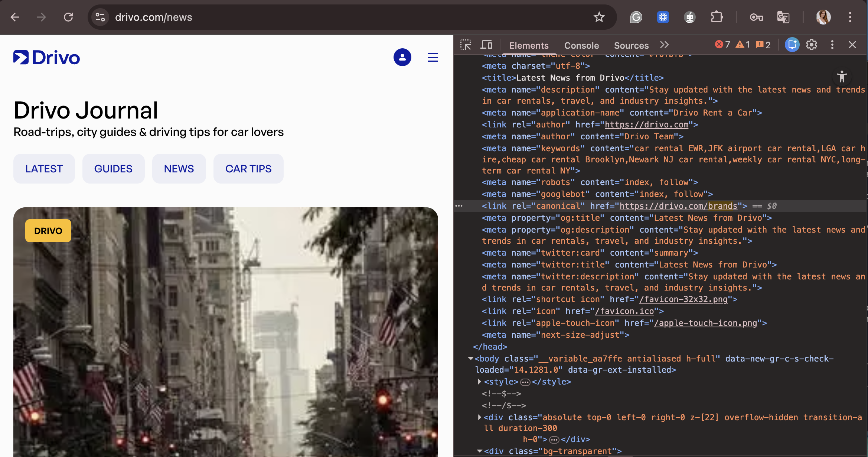Open the Chrome profile avatar
868x457 pixels.
823,17
